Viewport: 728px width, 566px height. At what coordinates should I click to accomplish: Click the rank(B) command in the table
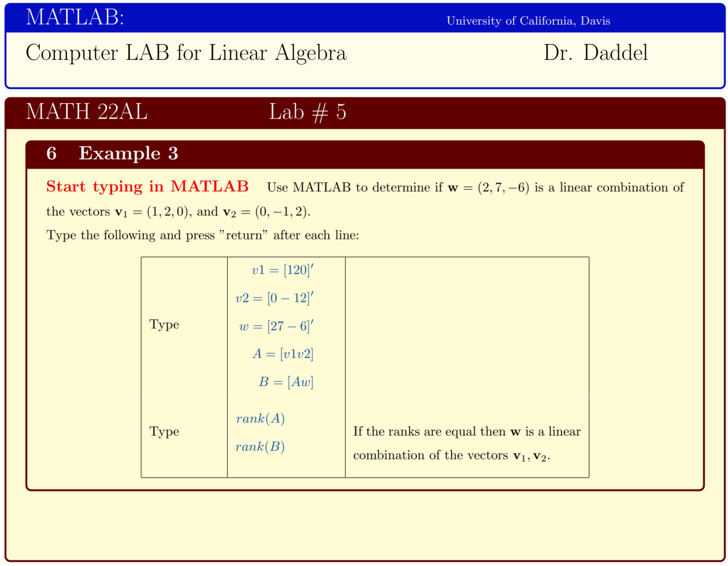[x=260, y=446]
